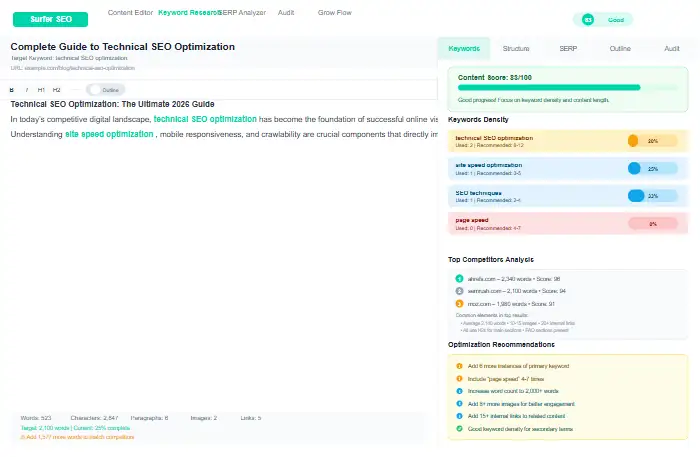Click recommendation Include page speed 4-7 times
Screen dimensions: 700x457
tap(506, 379)
